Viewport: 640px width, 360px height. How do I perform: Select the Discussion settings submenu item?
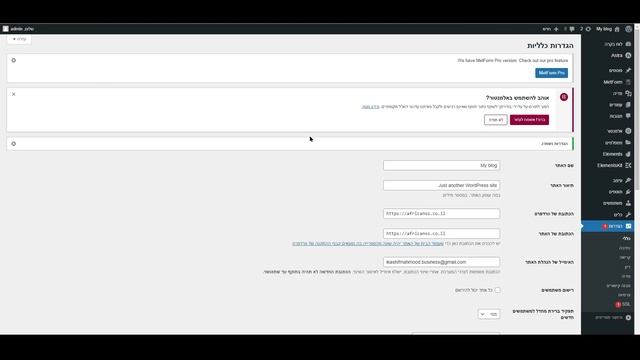pos(627,267)
